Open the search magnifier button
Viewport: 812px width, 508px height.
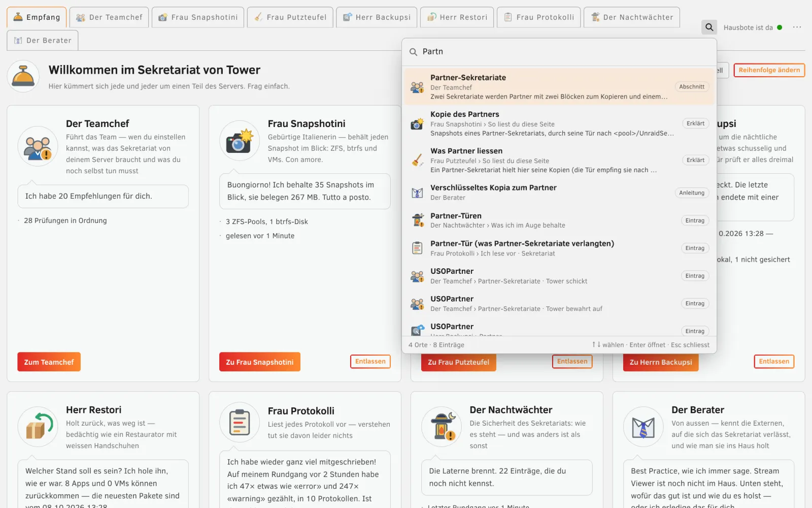[709, 27]
